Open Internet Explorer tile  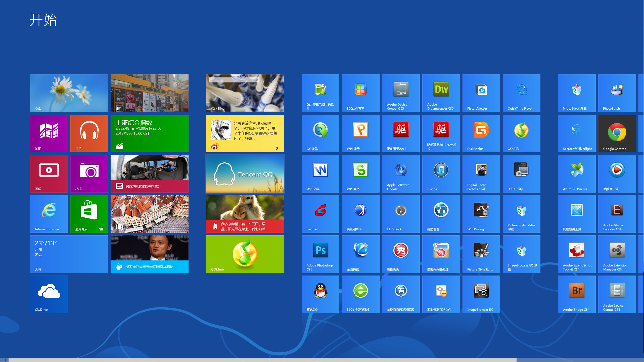click(49, 214)
